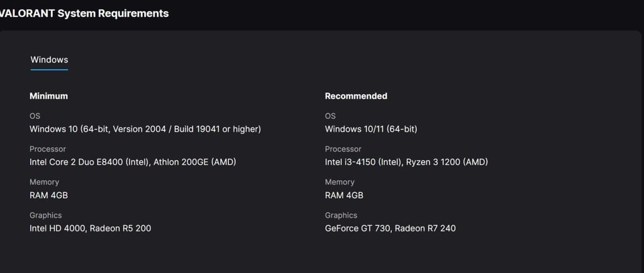Click the Memory label under Recommended
This screenshot has width=644, height=273.
click(340, 182)
